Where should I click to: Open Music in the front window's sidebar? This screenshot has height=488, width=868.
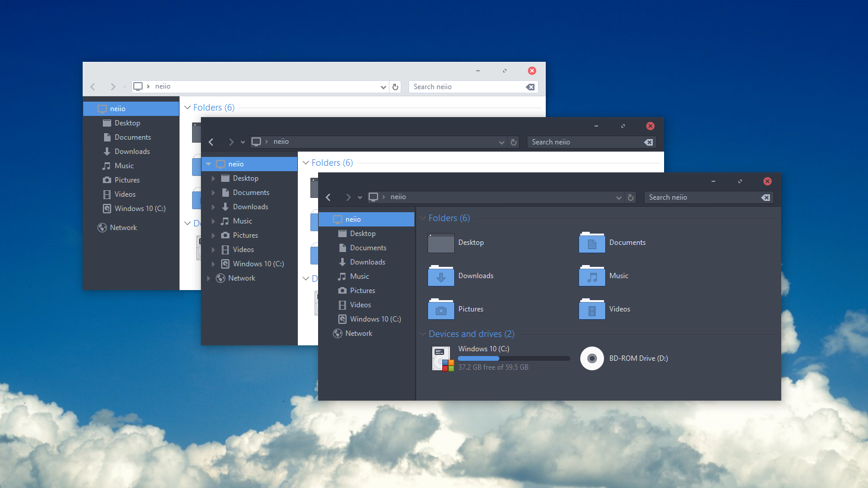pos(366,276)
